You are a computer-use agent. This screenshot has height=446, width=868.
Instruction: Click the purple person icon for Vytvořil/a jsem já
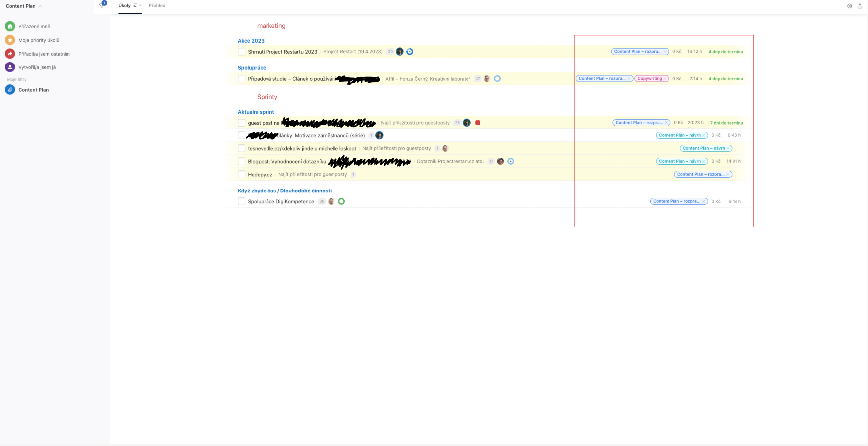click(x=10, y=67)
